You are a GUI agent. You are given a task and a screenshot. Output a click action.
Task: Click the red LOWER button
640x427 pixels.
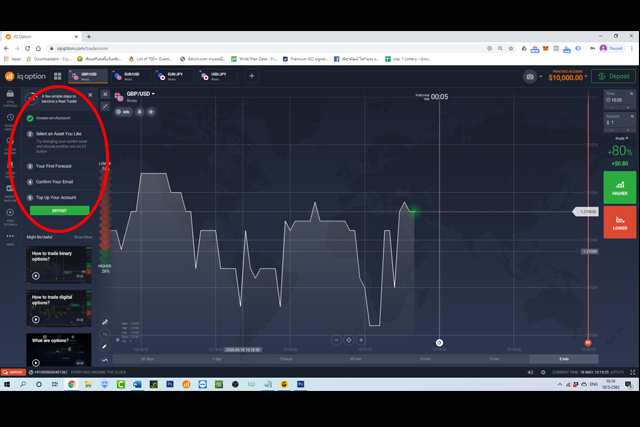pyautogui.click(x=620, y=222)
